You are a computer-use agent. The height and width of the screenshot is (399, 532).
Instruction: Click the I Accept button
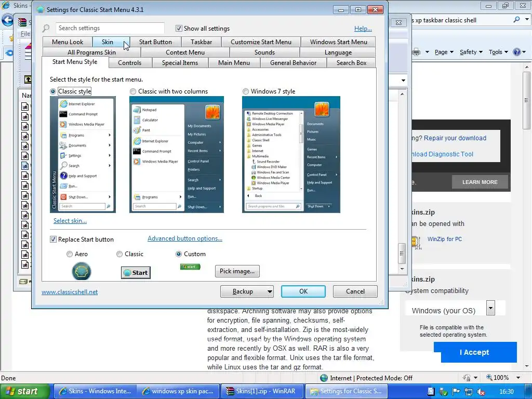click(x=475, y=352)
